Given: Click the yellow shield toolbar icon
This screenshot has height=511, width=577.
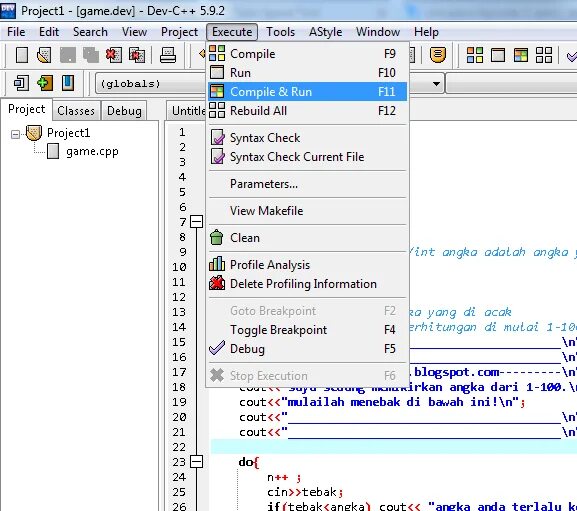Looking at the screenshot, I should coord(438,55).
